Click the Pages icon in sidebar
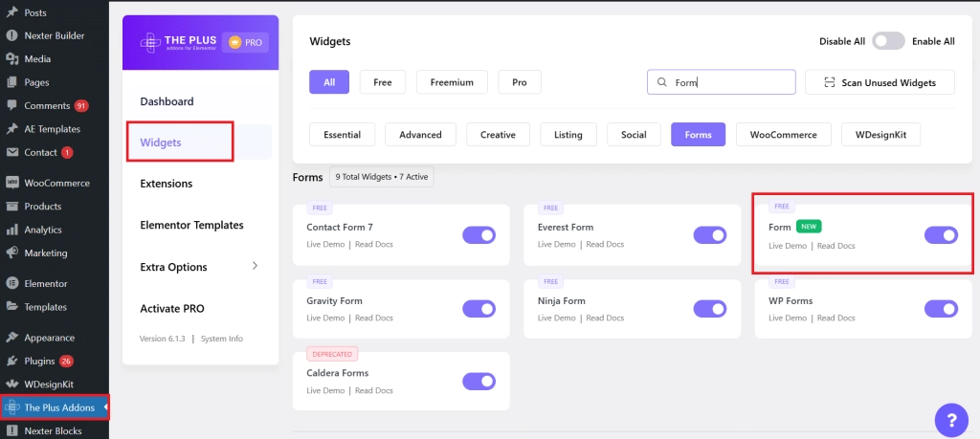The width and height of the screenshot is (980, 439). pyautogui.click(x=11, y=82)
